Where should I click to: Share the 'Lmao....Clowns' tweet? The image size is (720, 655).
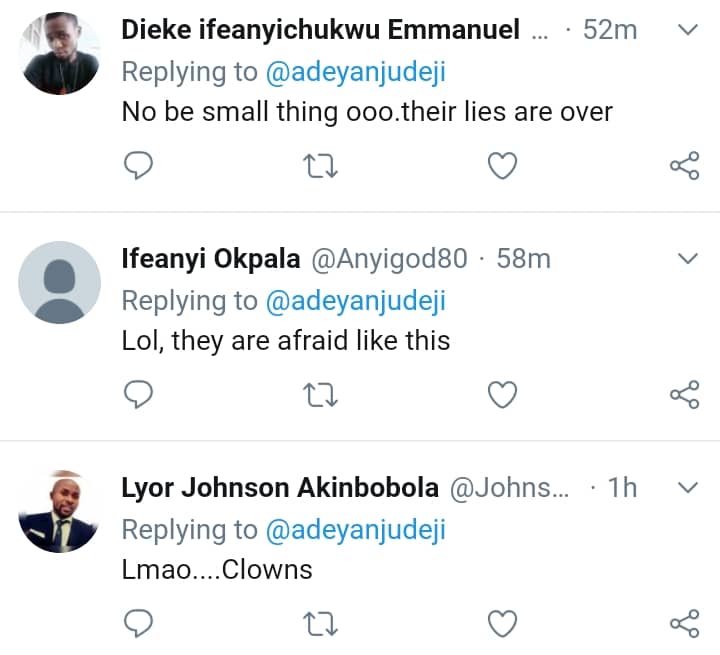(683, 625)
